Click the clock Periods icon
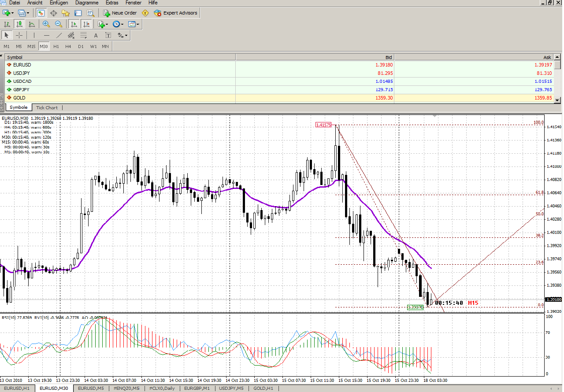 tap(116, 24)
